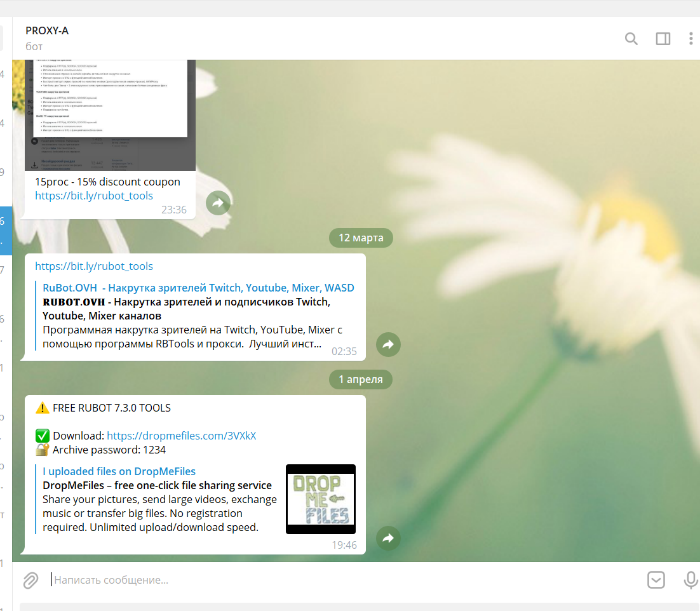
Task: Toggle the right side info panel
Action: coord(663,39)
